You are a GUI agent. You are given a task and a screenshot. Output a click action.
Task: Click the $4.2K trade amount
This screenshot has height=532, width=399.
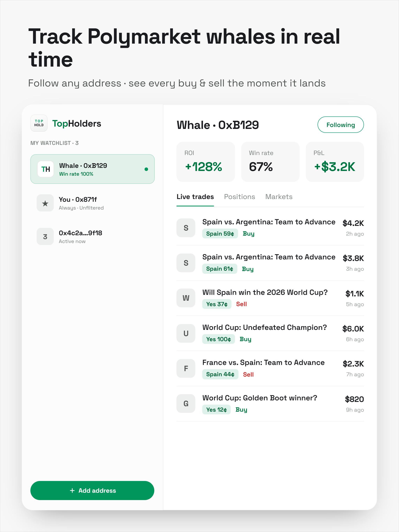(x=353, y=223)
